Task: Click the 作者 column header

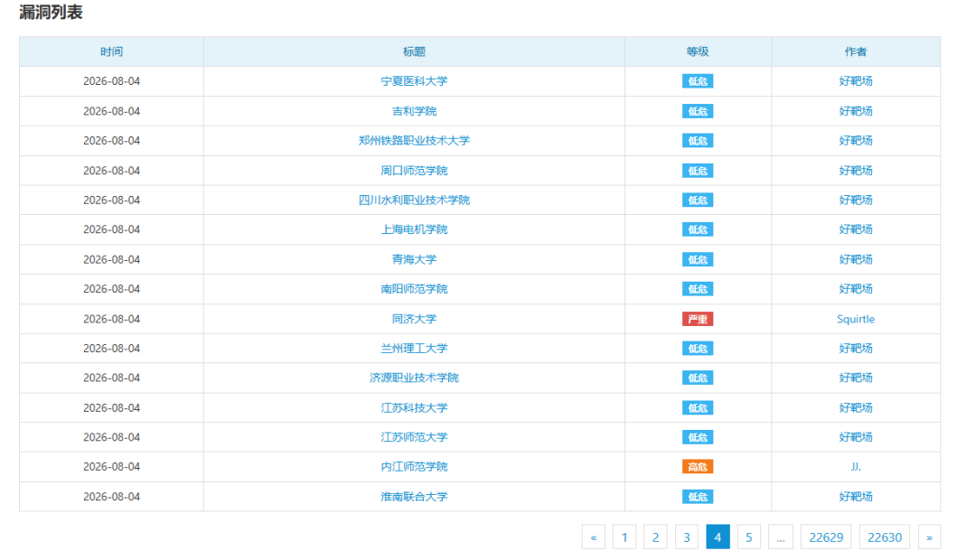Action: click(x=856, y=51)
